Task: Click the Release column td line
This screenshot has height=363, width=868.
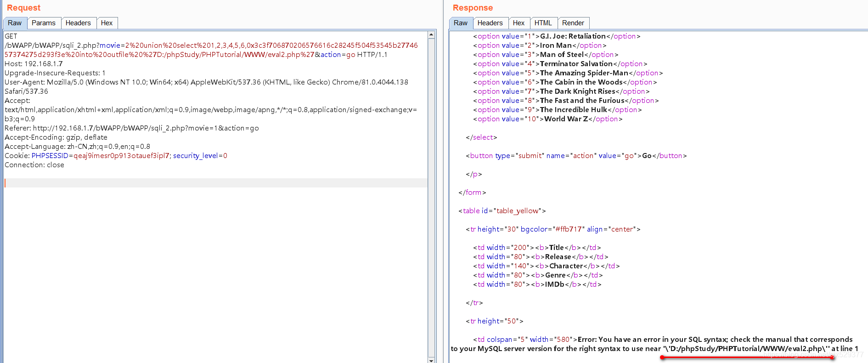Action: coord(541,257)
